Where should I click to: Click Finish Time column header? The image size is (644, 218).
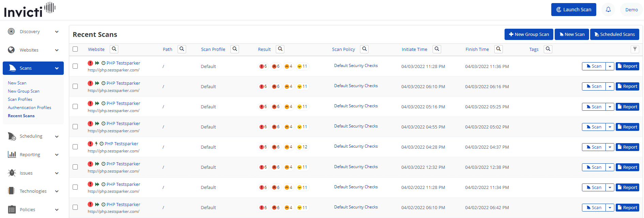477,49
